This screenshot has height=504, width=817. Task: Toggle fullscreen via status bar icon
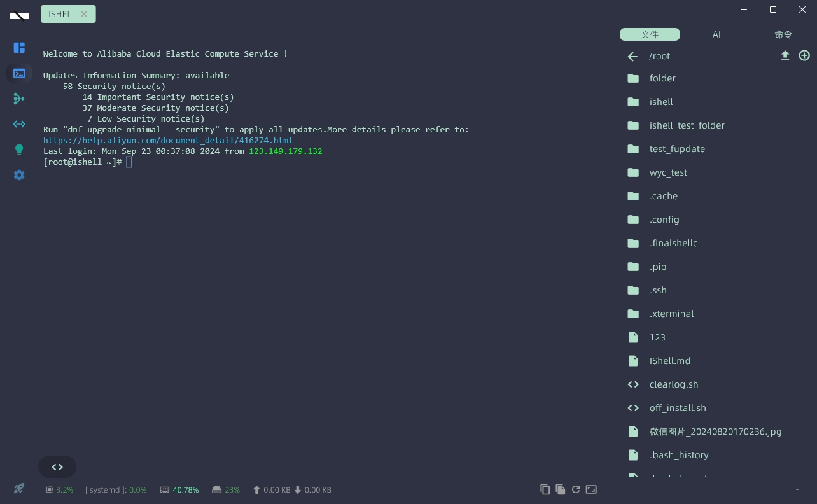coord(591,489)
